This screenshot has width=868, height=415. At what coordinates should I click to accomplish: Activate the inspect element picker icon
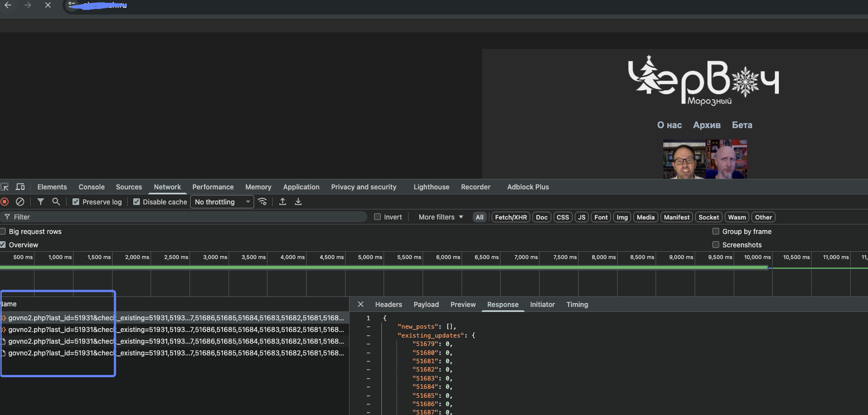tap(4, 187)
